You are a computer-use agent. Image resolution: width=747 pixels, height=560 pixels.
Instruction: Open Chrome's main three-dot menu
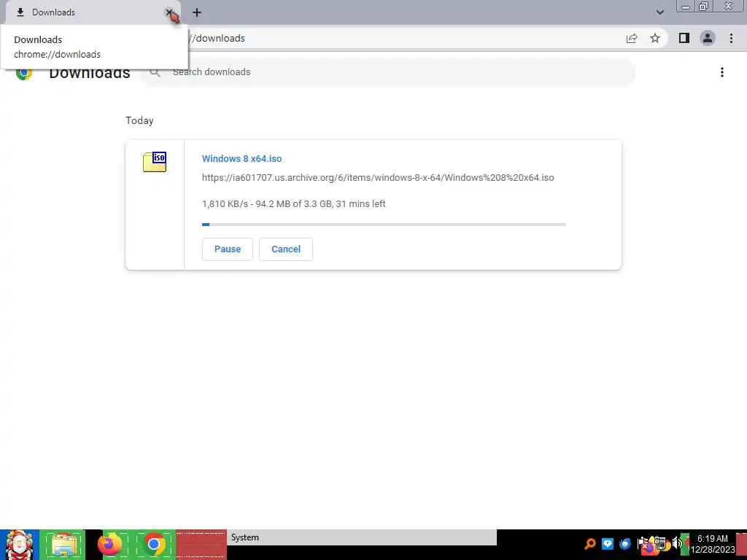click(731, 38)
